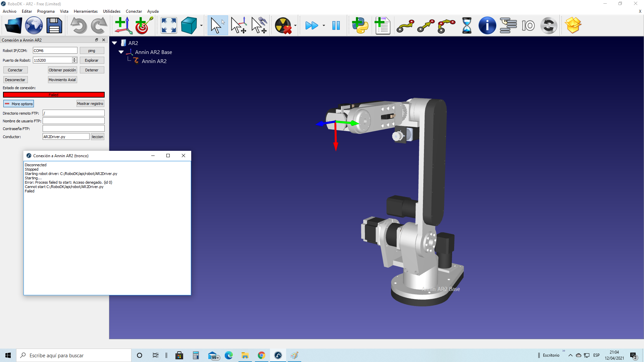This screenshot has width=644, height=362.
Task: Collapse the AR2 station tree node
Action: pyautogui.click(x=114, y=43)
